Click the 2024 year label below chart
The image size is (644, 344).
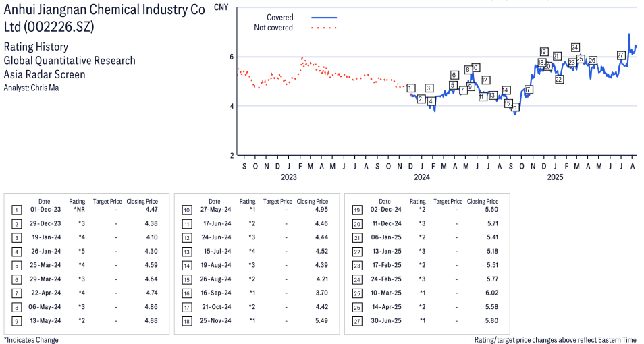(x=422, y=177)
